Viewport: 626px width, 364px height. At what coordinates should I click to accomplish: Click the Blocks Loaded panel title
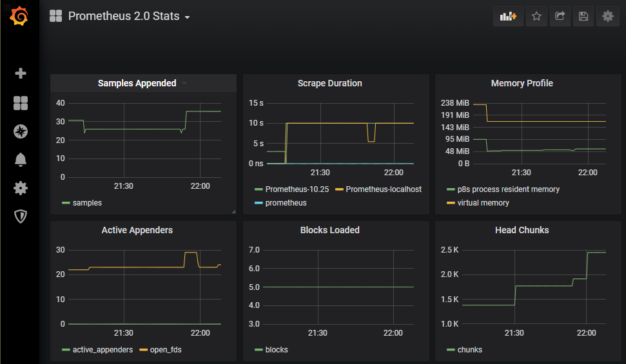[330, 230]
